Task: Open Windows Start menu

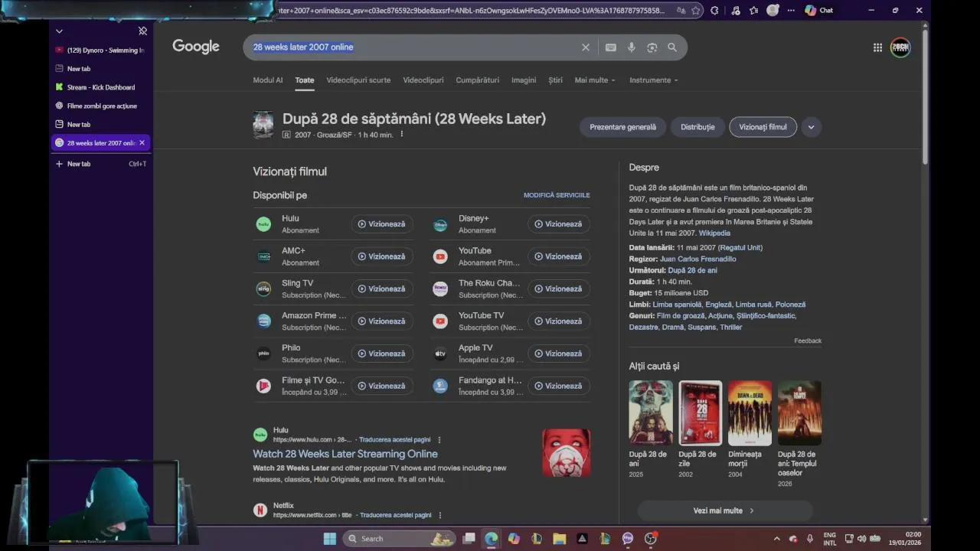Action: click(x=329, y=539)
